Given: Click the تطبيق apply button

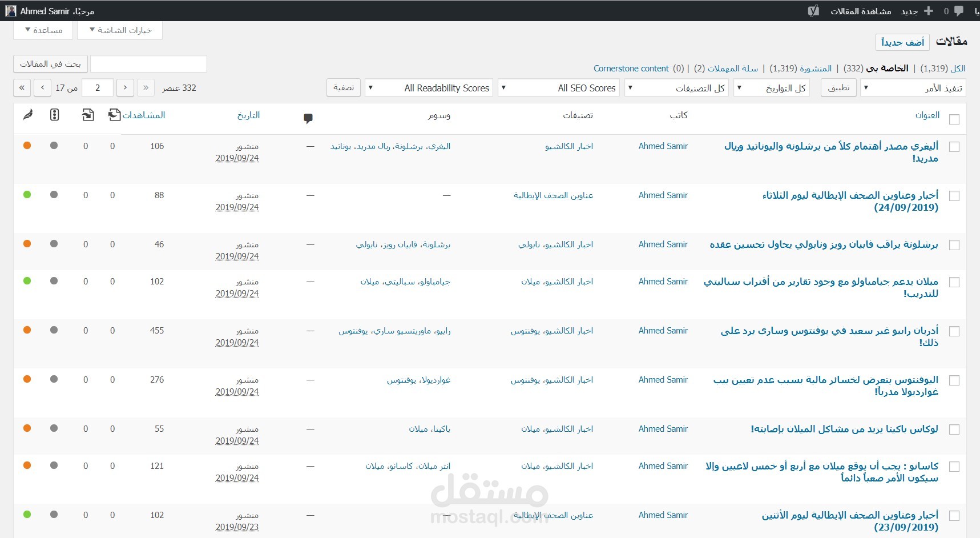Looking at the screenshot, I should 838,87.
